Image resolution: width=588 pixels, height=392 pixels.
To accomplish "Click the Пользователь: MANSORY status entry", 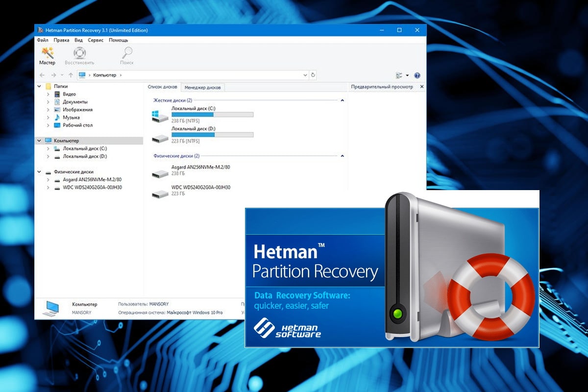I will pos(144,304).
